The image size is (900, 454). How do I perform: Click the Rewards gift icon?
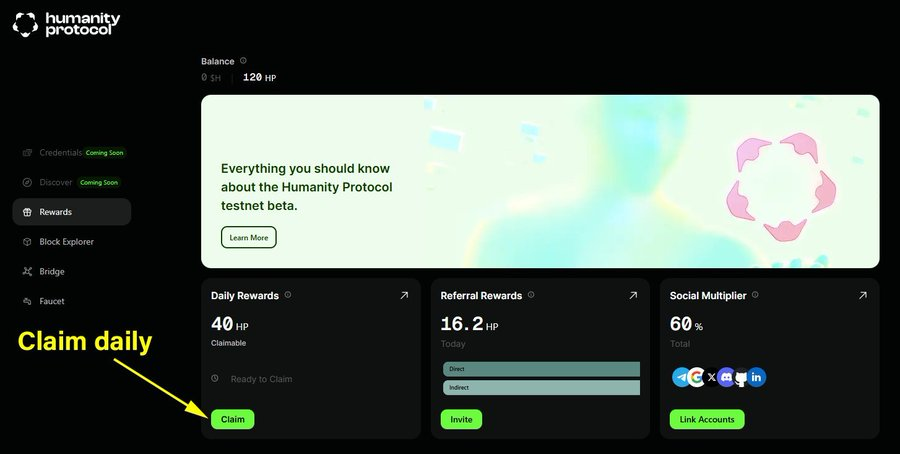(x=27, y=212)
